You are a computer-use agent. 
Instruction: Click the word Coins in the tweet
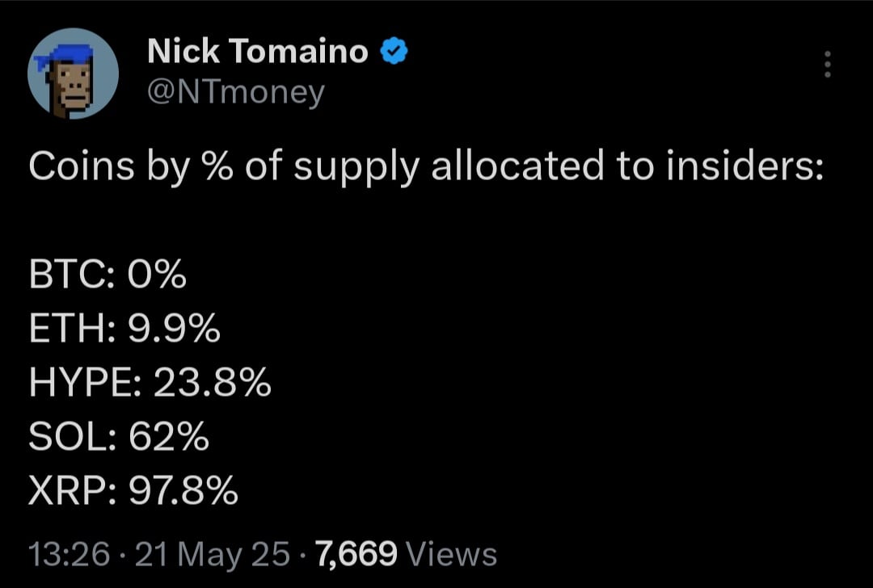(x=82, y=166)
